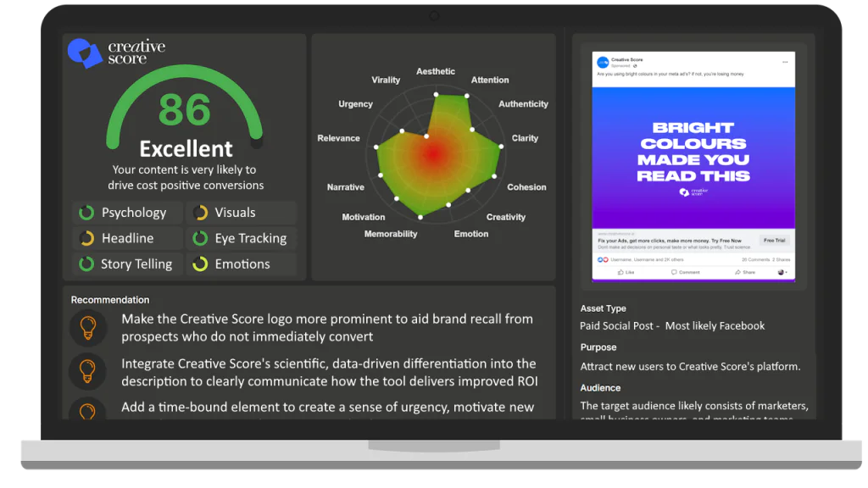Follow the Try Free Now link
Screen dimensions: 868x488
[x=727, y=241]
